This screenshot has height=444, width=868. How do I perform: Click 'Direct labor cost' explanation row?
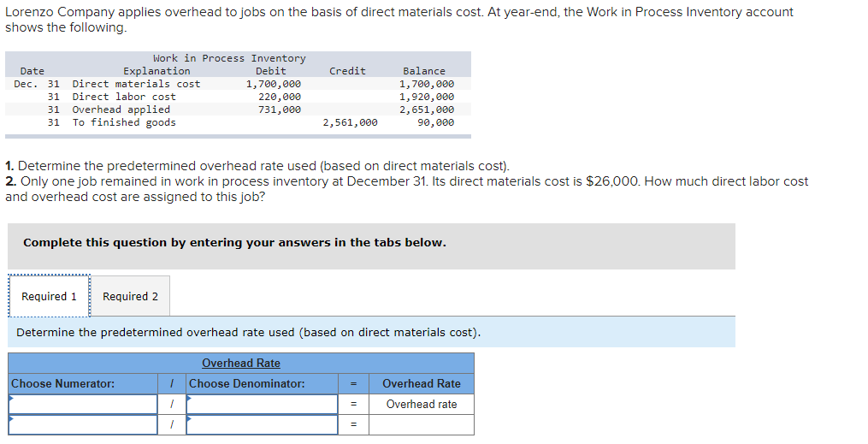pos(124,97)
